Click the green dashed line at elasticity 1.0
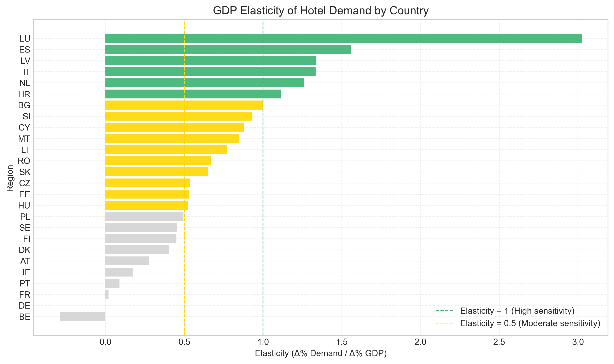Screen dimensions: 614x364 (x=263, y=172)
